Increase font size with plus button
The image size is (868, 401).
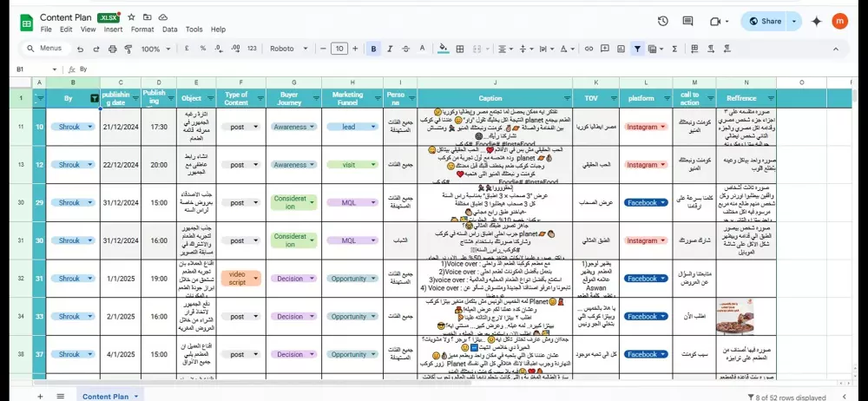pos(355,49)
